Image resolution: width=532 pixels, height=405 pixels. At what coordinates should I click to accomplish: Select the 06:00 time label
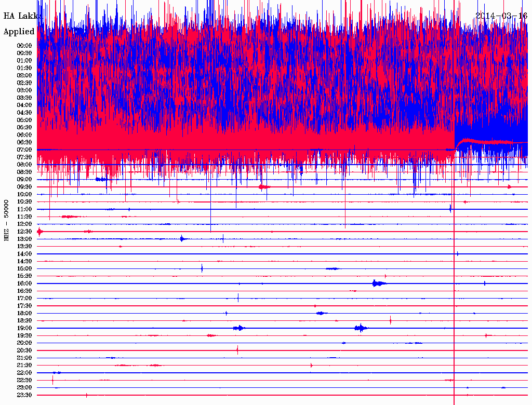[x=24, y=135]
